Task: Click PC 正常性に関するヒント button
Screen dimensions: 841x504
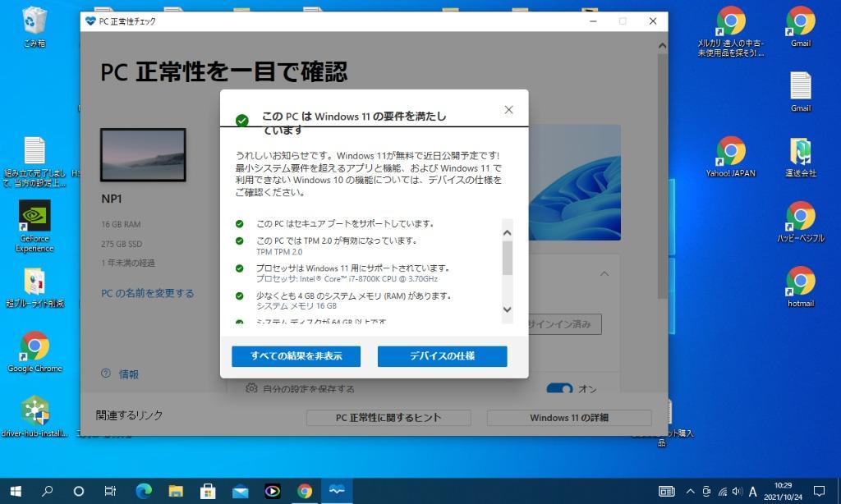Action: pos(388,418)
